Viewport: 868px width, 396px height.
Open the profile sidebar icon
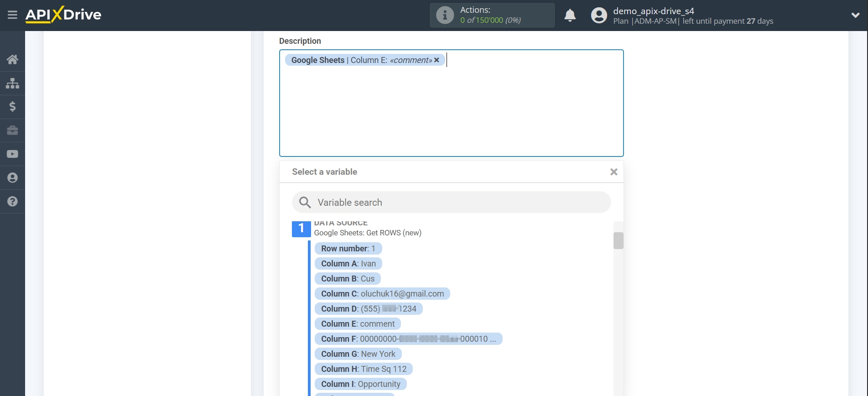[12, 178]
